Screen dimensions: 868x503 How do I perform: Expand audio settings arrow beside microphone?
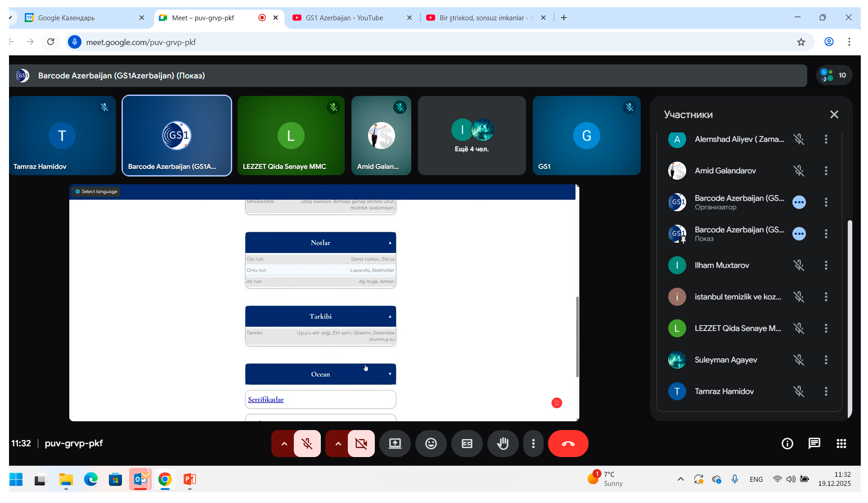[284, 444]
